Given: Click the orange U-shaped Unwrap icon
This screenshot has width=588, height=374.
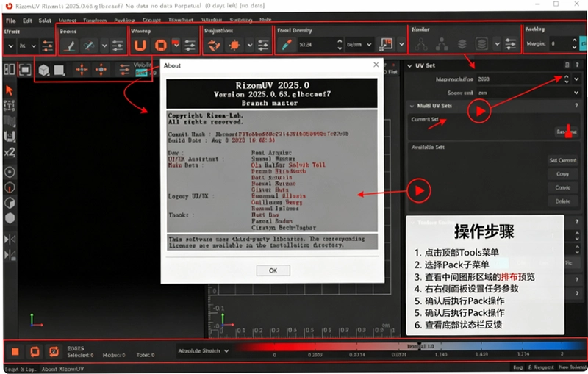Looking at the screenshot, I should [x=140, y=46].
